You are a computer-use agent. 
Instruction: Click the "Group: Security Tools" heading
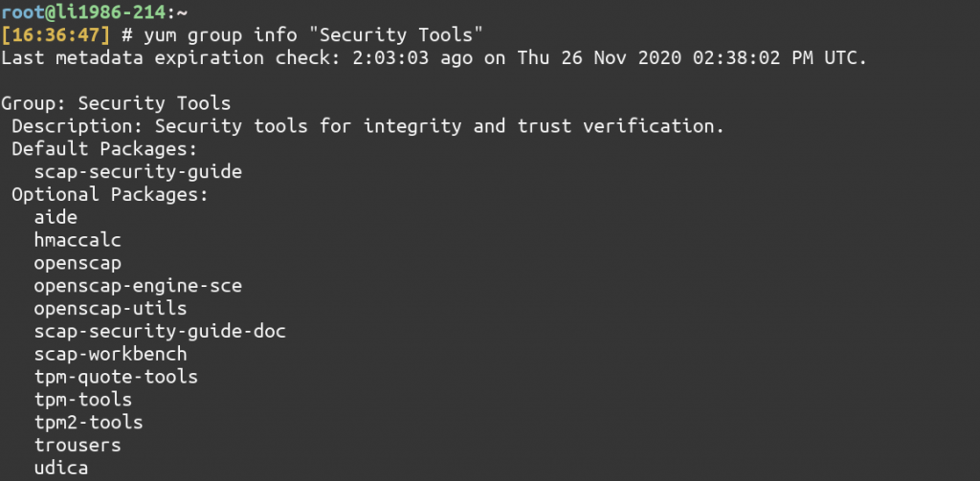click(x=116, y=102)
